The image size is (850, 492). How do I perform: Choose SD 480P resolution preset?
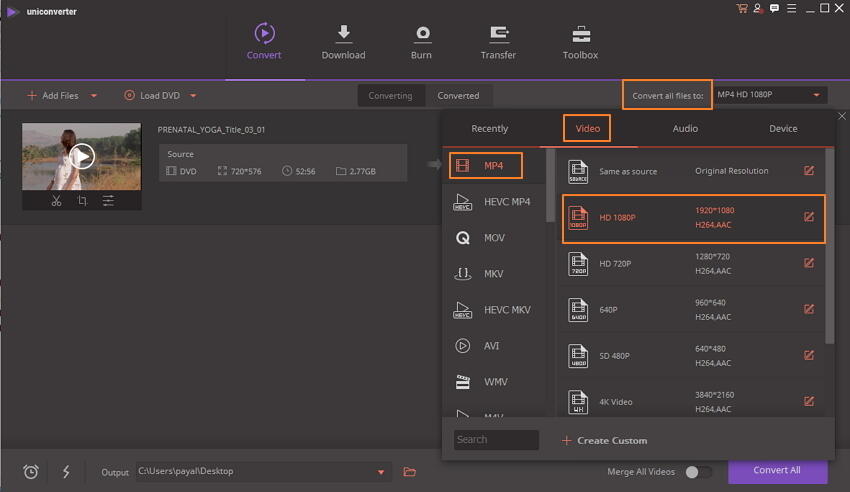(x=693, y=356)
